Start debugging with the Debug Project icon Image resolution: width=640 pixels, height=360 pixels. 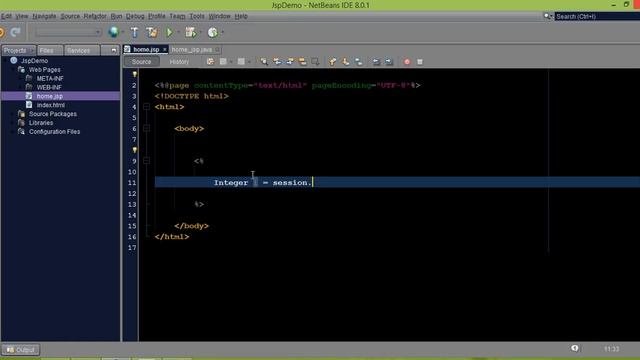(190, 32)
